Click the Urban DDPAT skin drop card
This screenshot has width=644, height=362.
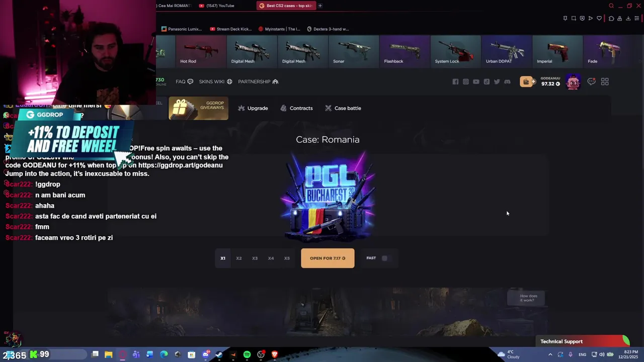(x=507, y=51)
